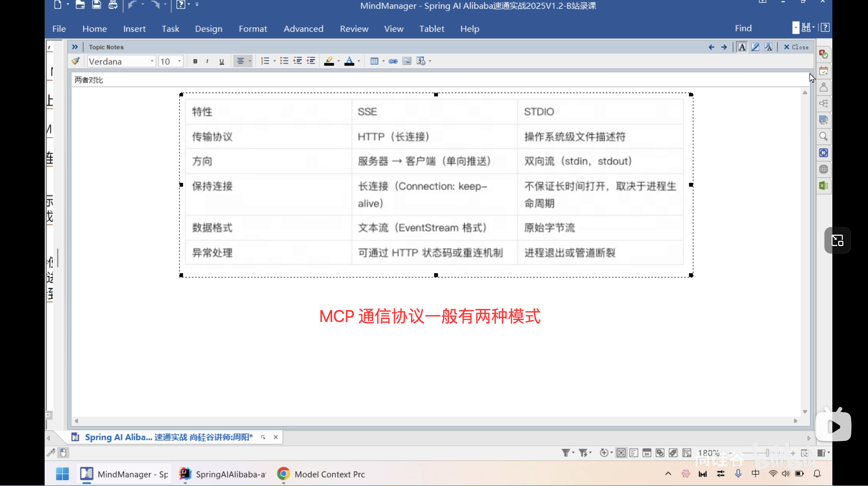Open the numbered list style dropdown
The image size is (868, 486).
274,61
